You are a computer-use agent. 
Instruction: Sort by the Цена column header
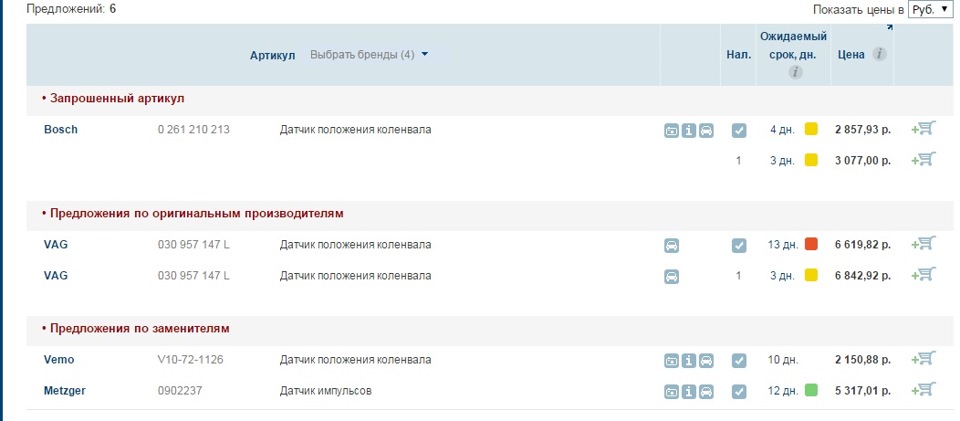[x=851, y=54]
